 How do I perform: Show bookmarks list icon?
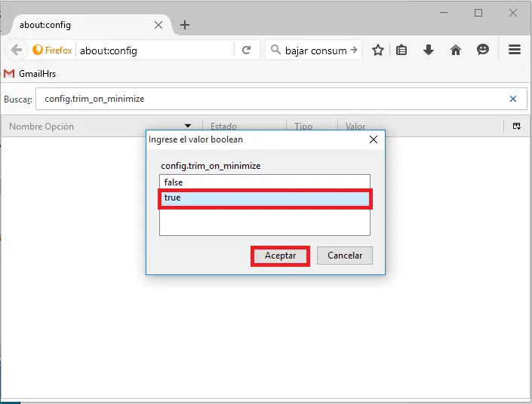point(401,50)
